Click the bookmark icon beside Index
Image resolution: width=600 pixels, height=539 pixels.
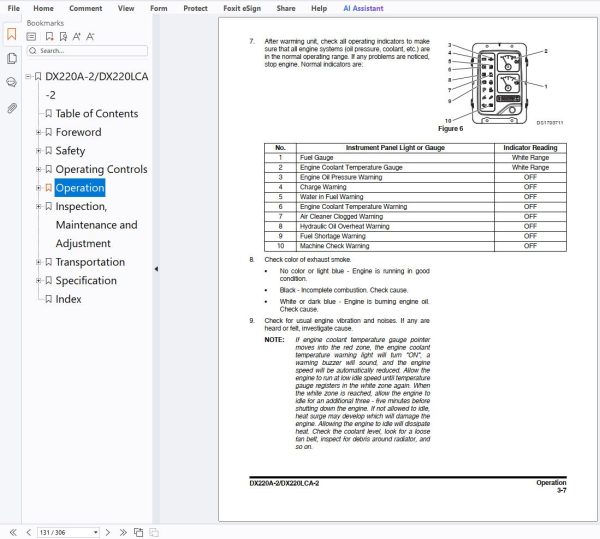click(x=49, y=299)
